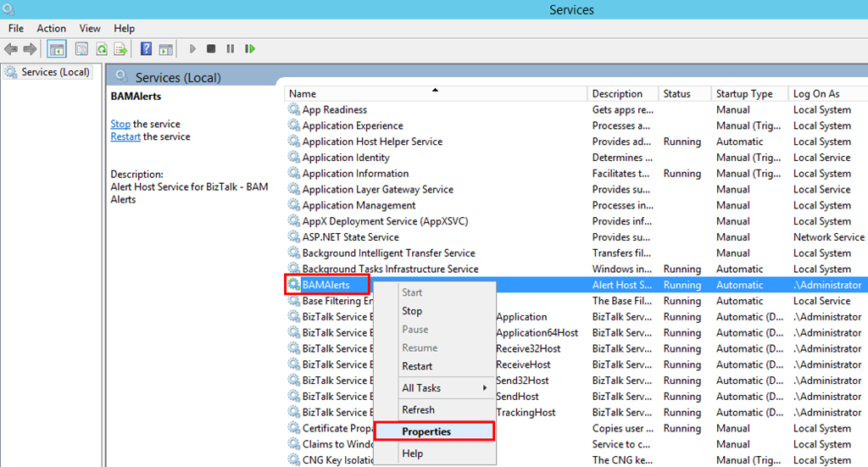Open Help via the blue question mark icon

click(146, 49)
